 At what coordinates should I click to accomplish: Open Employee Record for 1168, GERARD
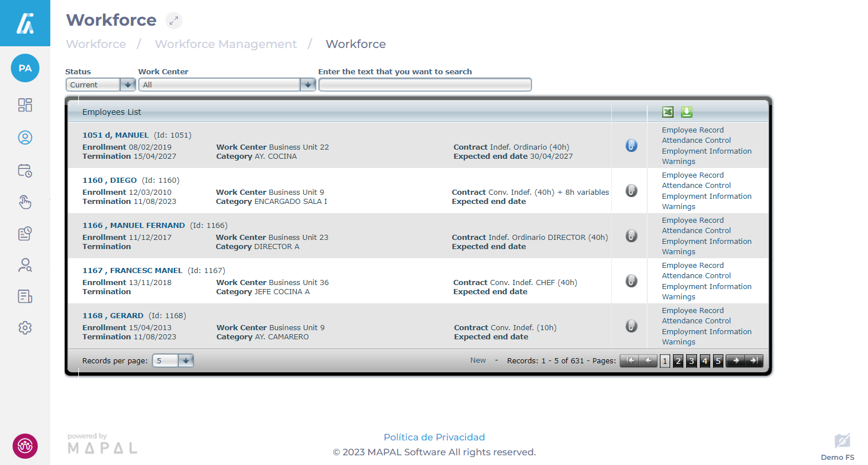pyautogui.click(x=693, y=311)
